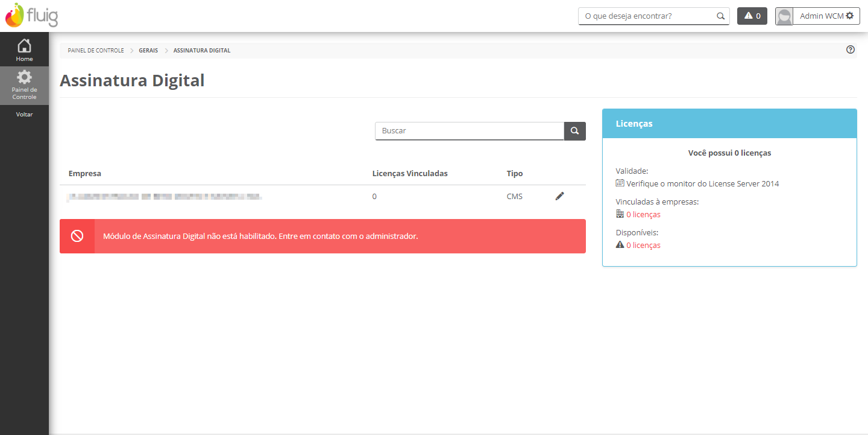Click the Tipo column header
Screen dimensions: 868x435
pyautogui.click(x=515, y=174)
